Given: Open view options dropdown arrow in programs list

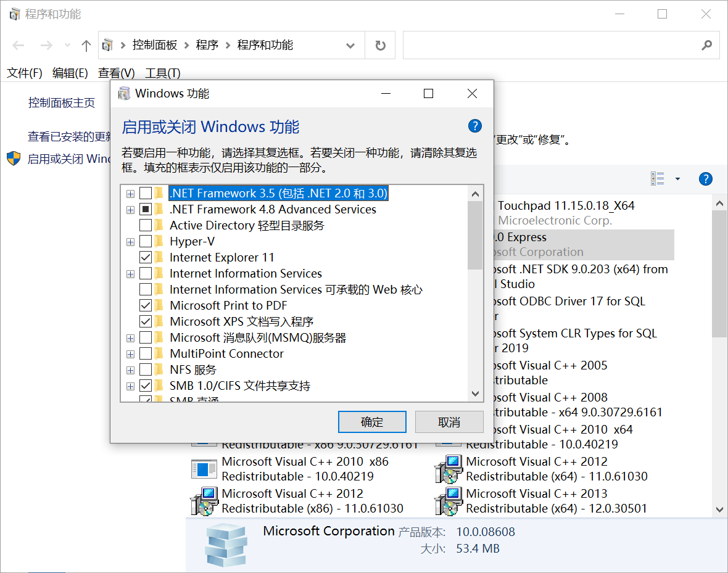Looking at the screenshot, I should [x=677, y=179].
